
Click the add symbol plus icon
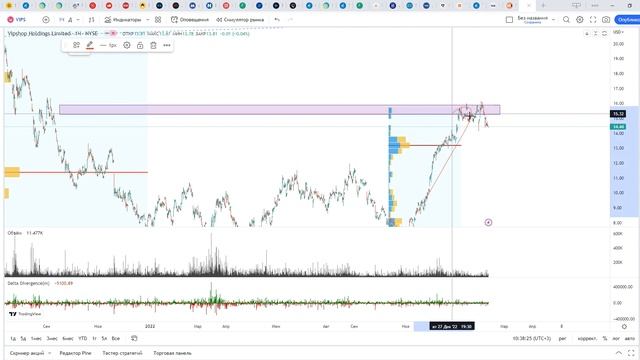click(46, 20)
